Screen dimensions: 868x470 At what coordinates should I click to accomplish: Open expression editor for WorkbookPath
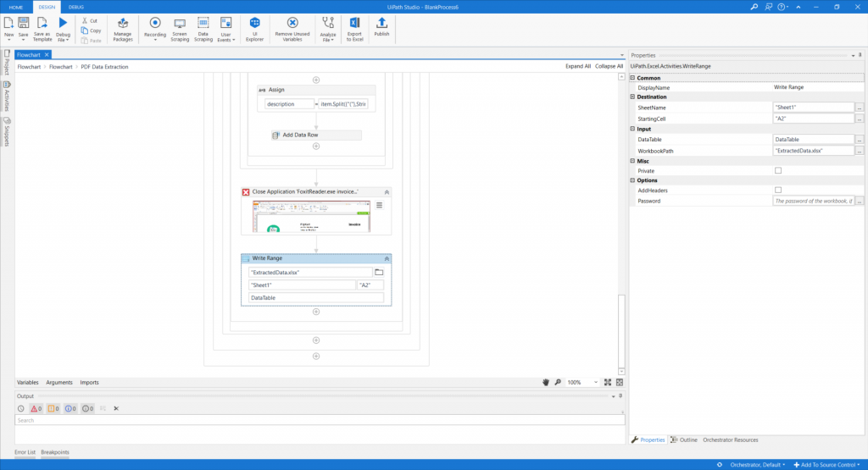tap(860, 151)
